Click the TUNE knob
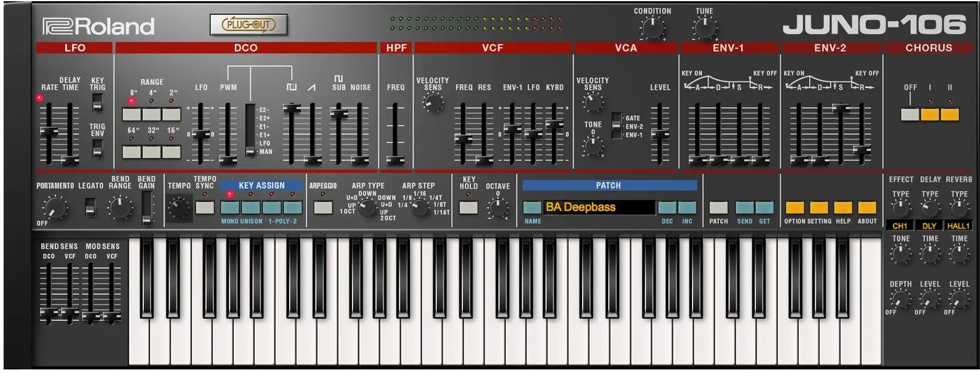Screen dimensions: 980x376 [705, 27]
